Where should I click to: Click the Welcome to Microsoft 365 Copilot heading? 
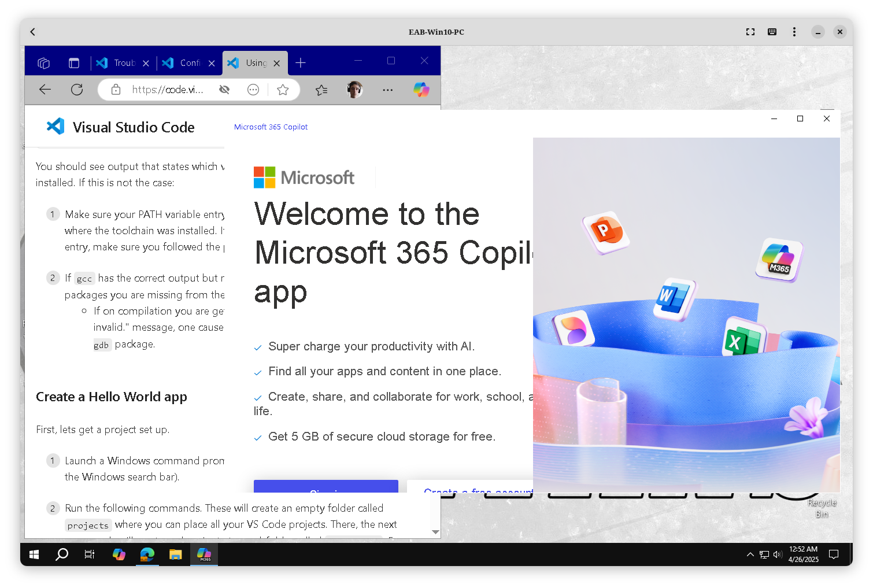coord(393,253)
